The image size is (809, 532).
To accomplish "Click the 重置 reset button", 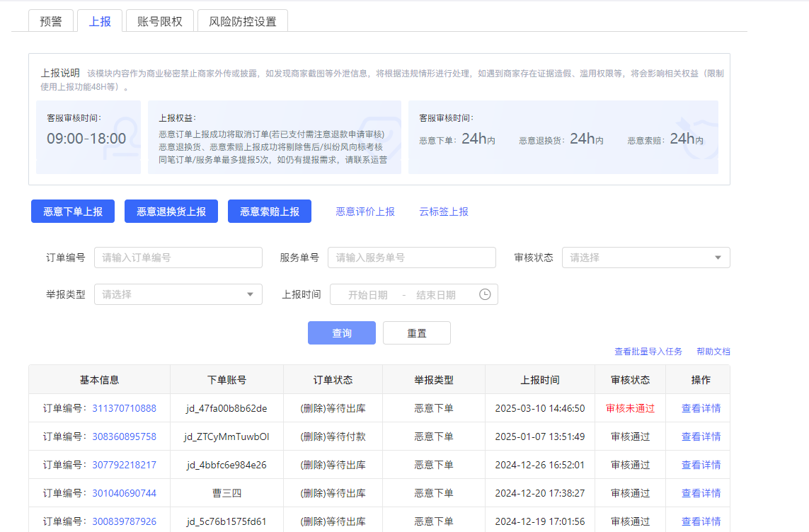I will [417, 333].
